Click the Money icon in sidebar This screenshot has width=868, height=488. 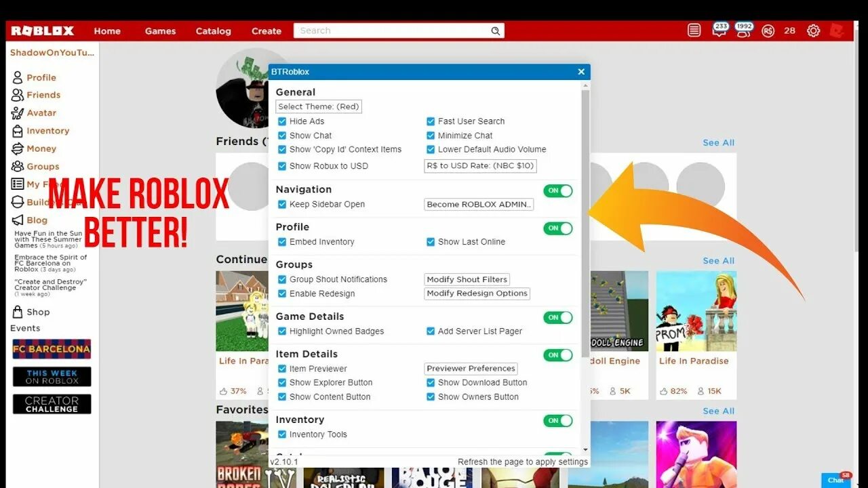[x=18, y=148]
